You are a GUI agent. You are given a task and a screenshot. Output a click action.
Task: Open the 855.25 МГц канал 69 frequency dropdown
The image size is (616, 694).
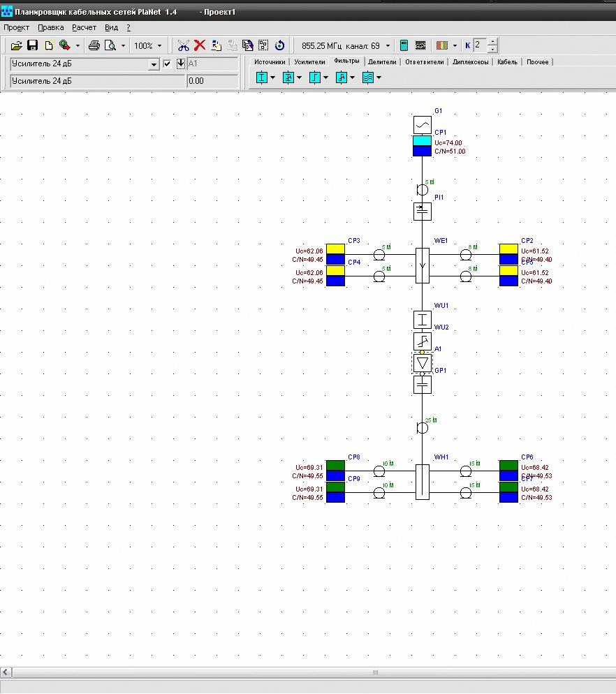coord(388,45)
